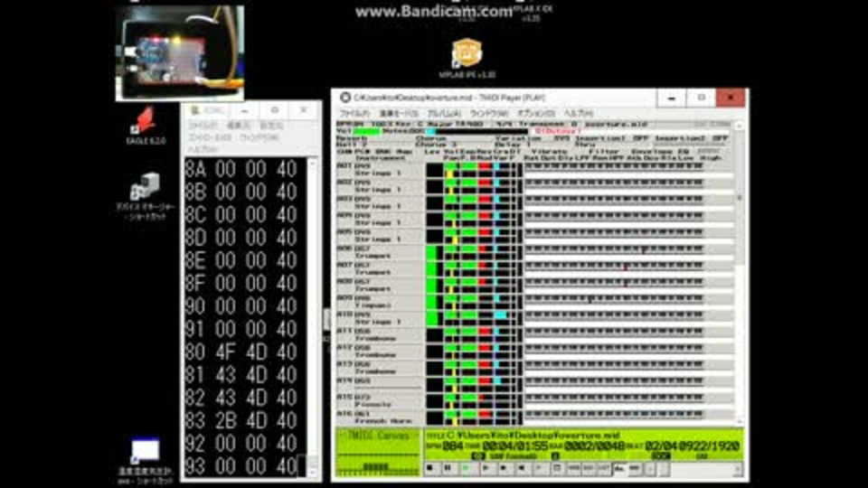Maximize the TMIDI Player window
Image resolution: width=868 pixels, height=488 pixels.
tap(702, 98)
